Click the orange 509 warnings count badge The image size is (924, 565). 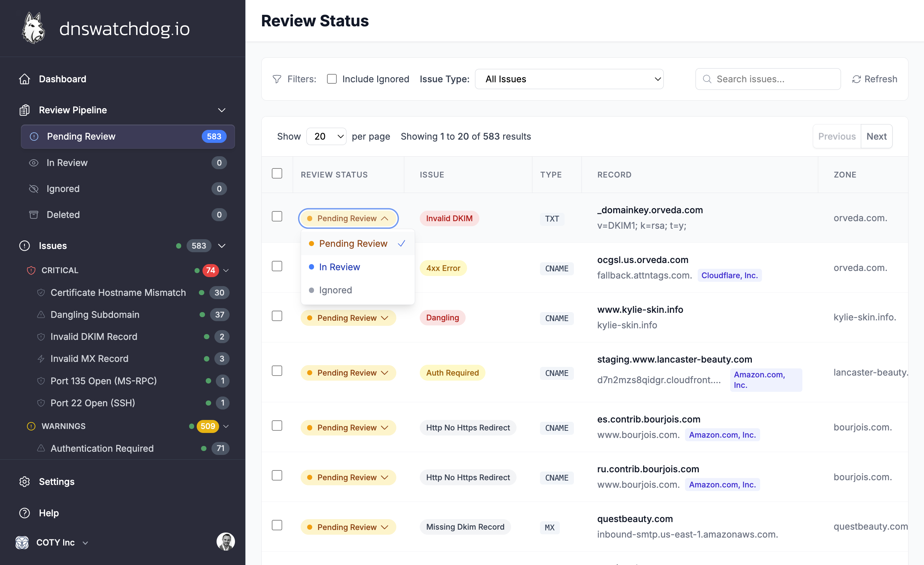(x=208, y=426)
